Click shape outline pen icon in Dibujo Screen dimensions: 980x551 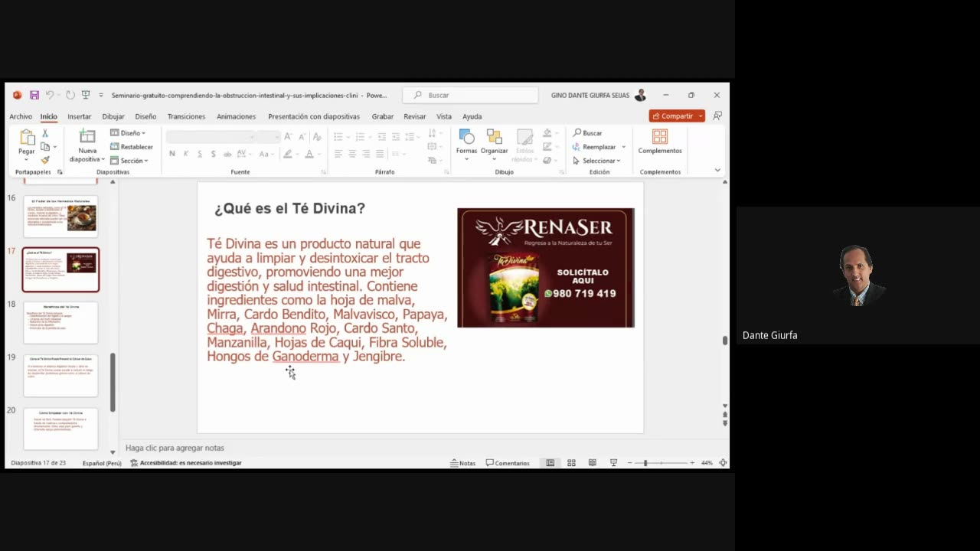click(547, 146)
